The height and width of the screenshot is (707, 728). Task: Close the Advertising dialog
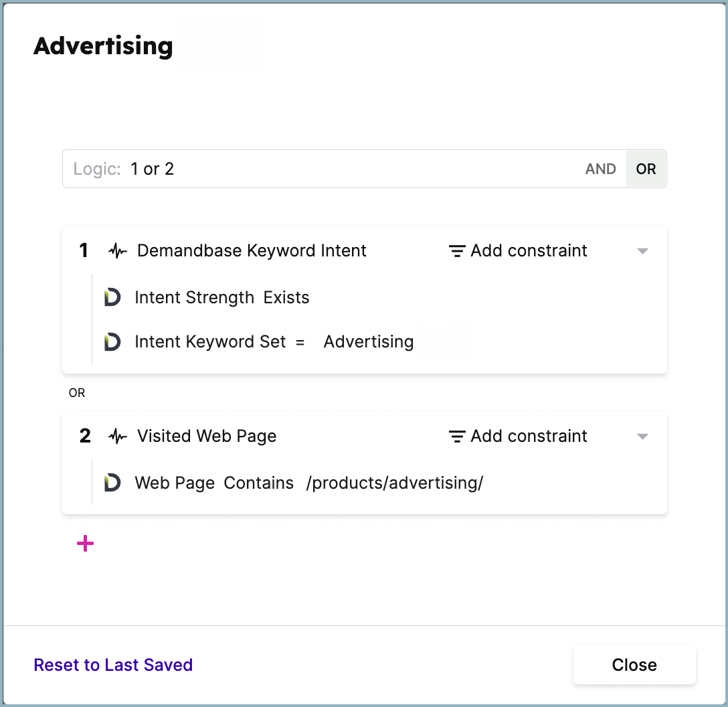pyautogui.click(x=634, y=665)
